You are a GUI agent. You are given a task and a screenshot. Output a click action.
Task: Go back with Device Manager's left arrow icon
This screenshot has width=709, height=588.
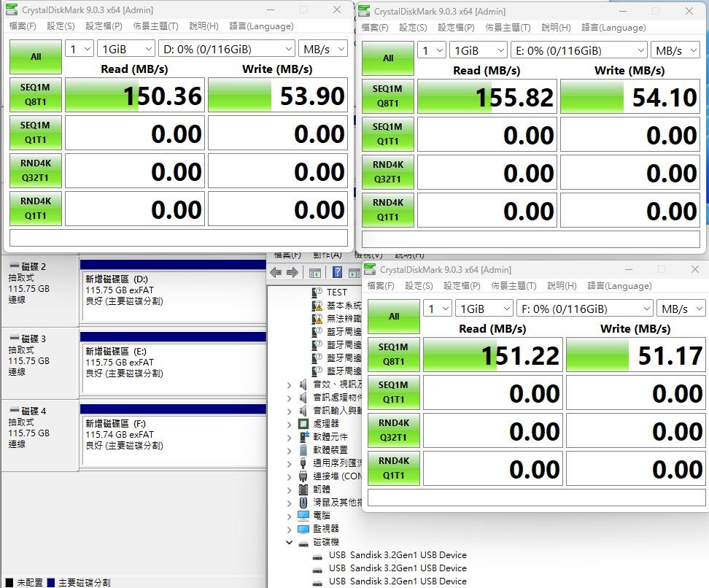point(276,272)
